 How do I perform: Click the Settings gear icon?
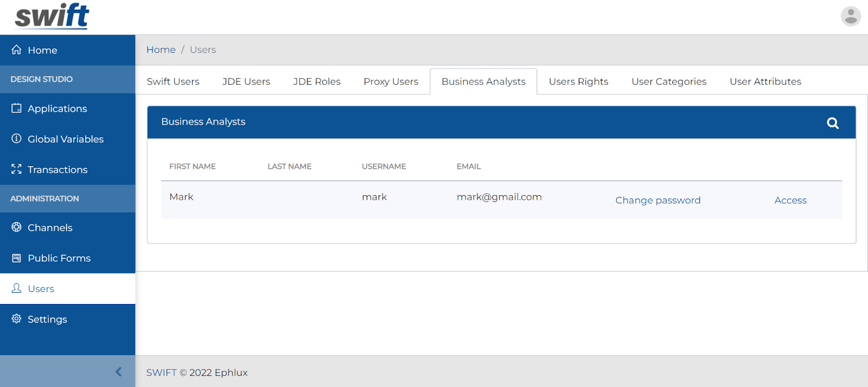pyautogui.click(x=16, y=319)
